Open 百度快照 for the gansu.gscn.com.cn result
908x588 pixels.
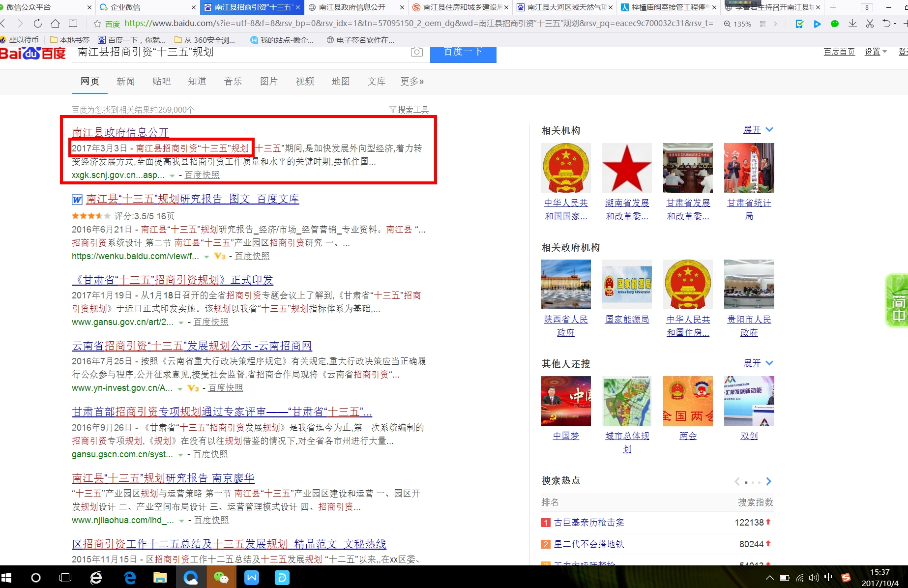coord(210,454)
